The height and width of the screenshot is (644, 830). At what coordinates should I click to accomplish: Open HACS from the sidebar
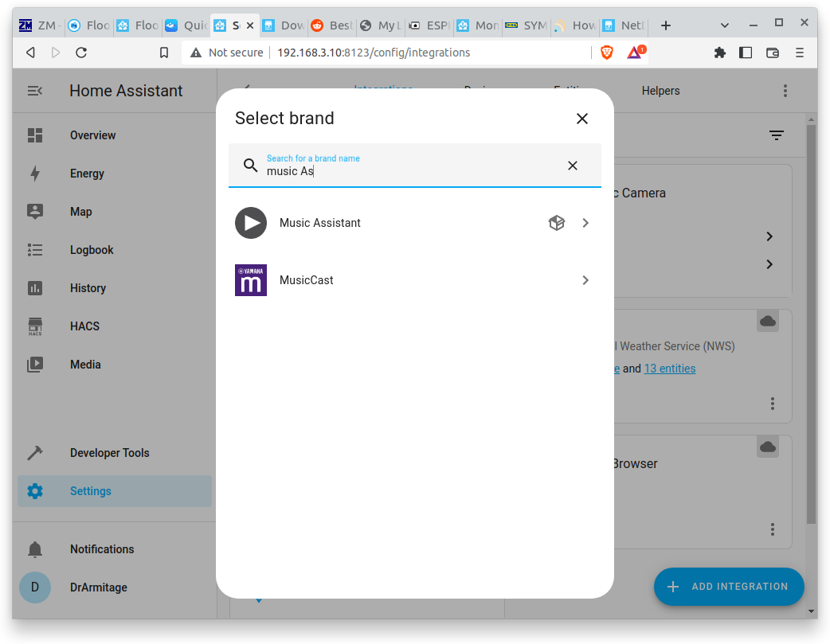click(x=115, y=326)
